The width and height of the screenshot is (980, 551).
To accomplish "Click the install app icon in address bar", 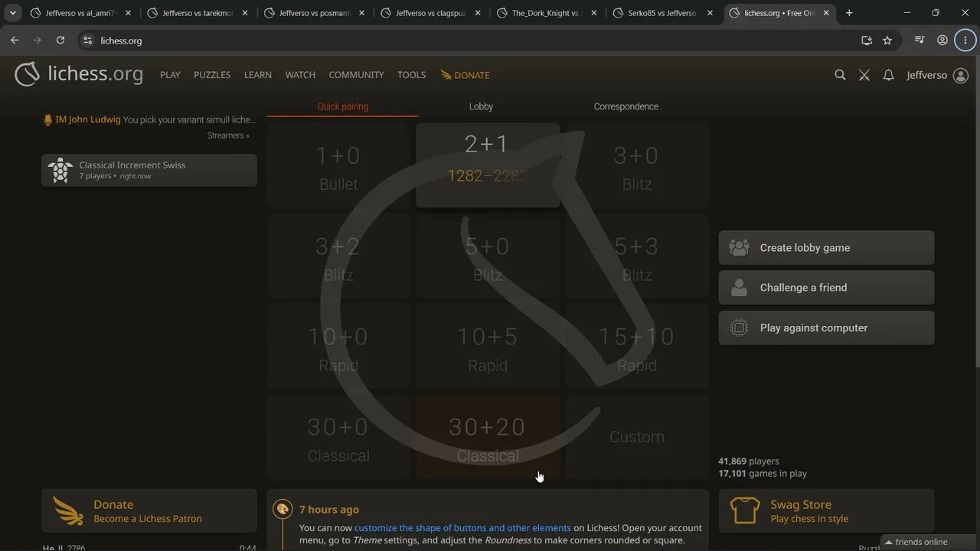I will [x=867, y=41].
